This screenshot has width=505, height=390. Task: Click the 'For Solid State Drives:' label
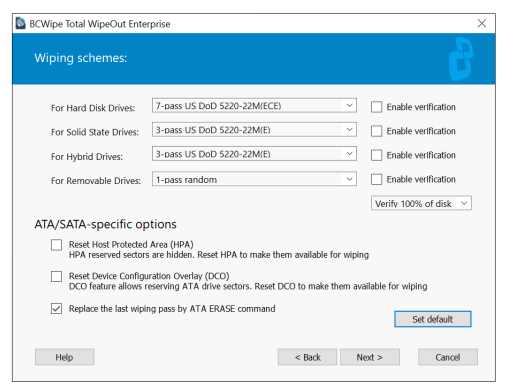point(95,132)
